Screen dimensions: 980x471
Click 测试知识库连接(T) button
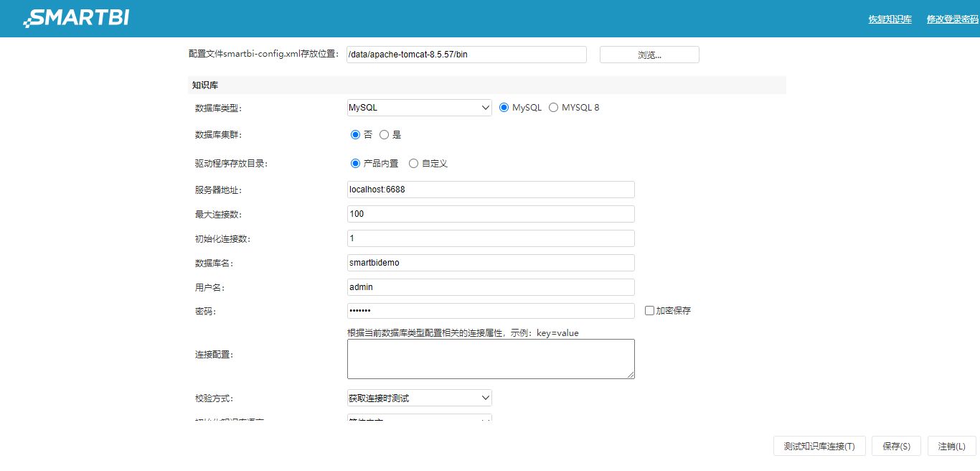[x=819, y=445]
